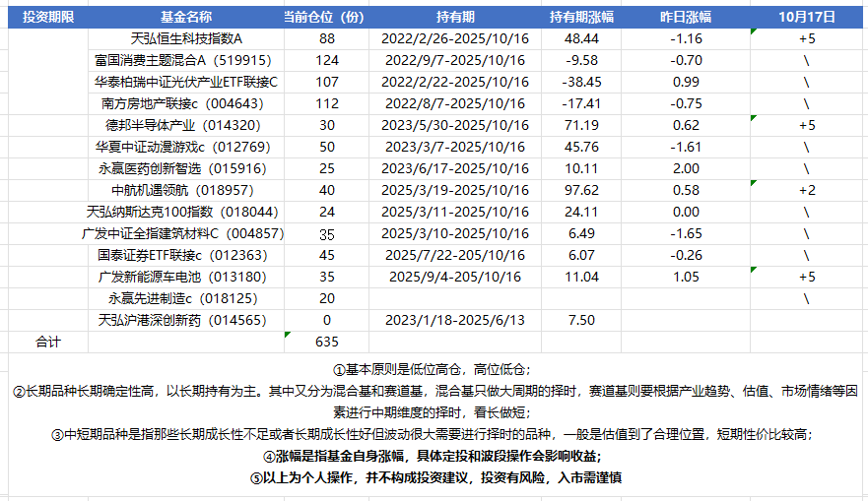Image resolution: width=868 pixels, height=501 pixels.
Task: Click the 国泰证券ETF联接c（012363） cell
Action: (186, 255)
